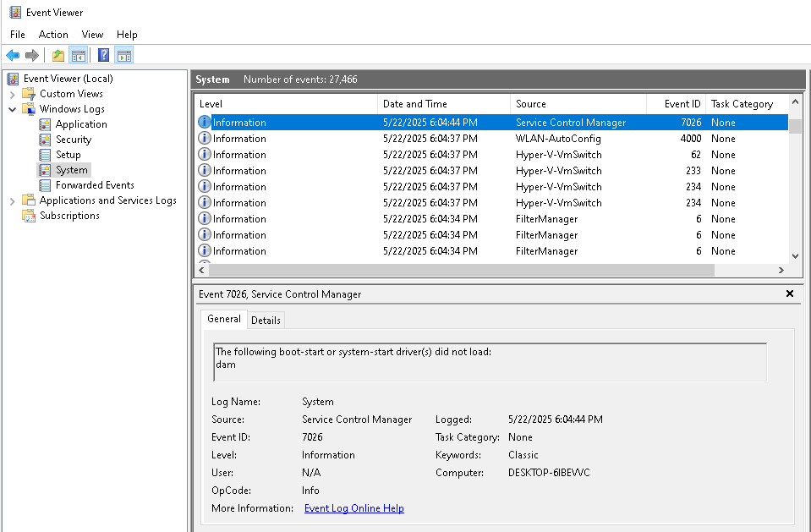Switch to the Details tab

click(266, 321)
